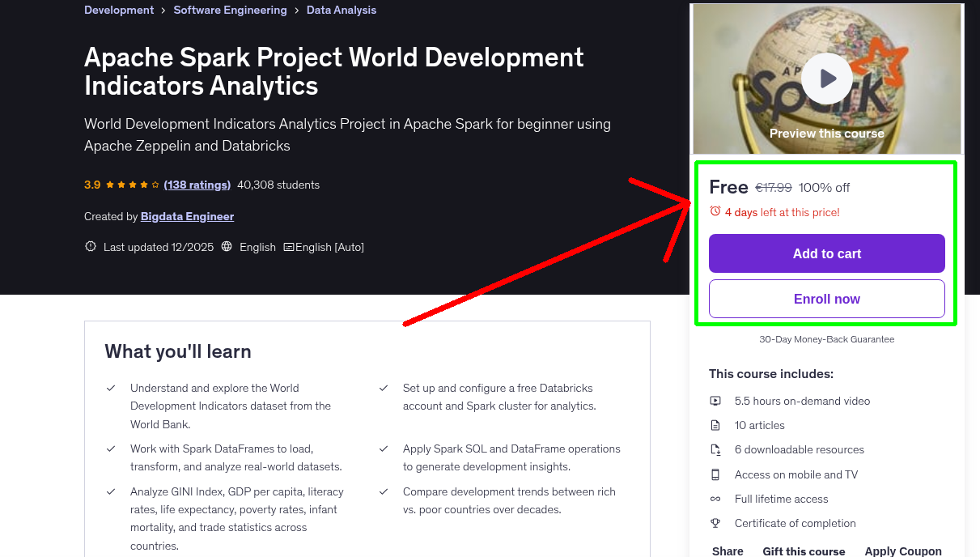980x557 pixels.
Task: Open the 138 ratings details
Action: (197, 185)
